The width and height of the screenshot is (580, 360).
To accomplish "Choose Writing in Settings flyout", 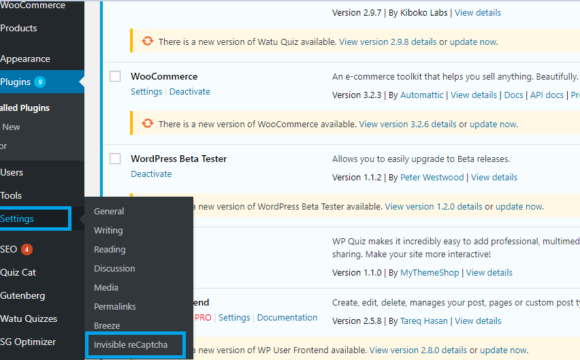I will pyautogui.click(x=108, y=231).
